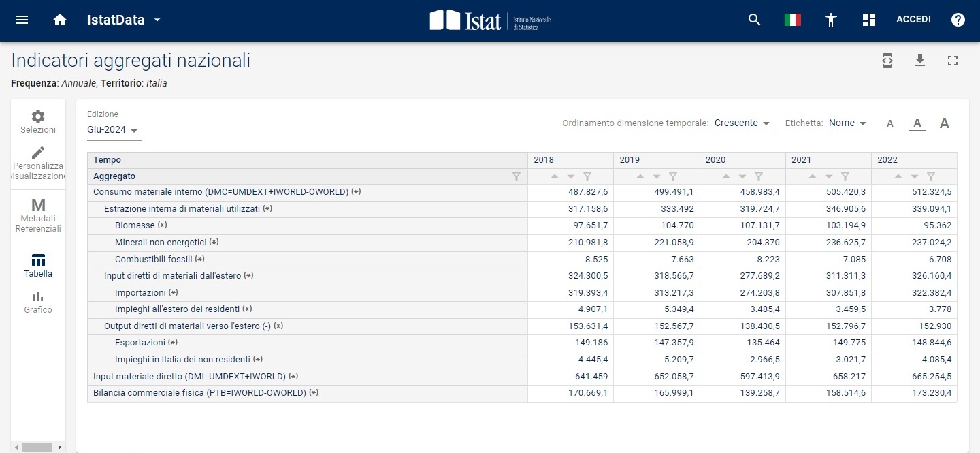The width and height of the screenshot is (980, 453).
Task: Click 2020 Esportazioni value 135.464
Action: click(762, 343)
